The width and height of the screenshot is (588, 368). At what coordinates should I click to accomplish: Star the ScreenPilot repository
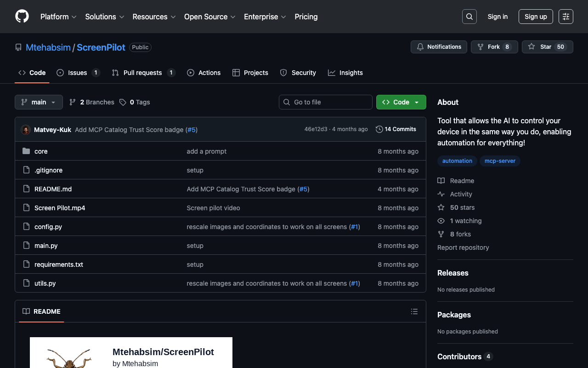pyautogui.click(x=541, y=47)
